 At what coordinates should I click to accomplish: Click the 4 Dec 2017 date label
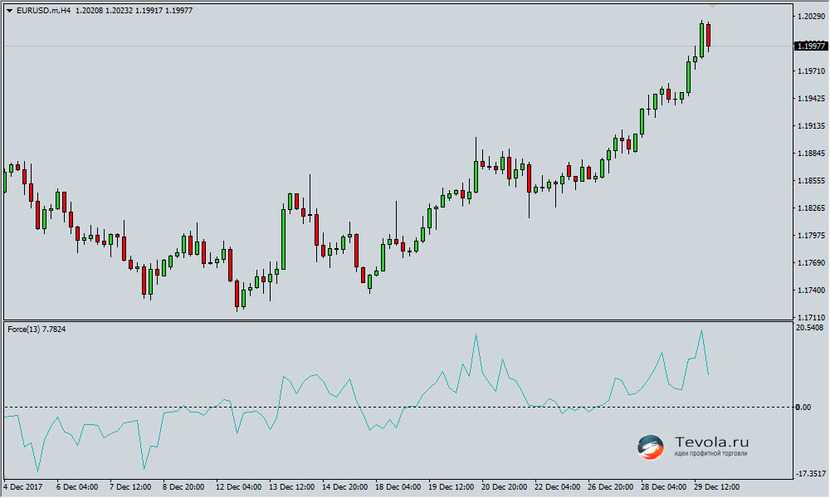22,488
